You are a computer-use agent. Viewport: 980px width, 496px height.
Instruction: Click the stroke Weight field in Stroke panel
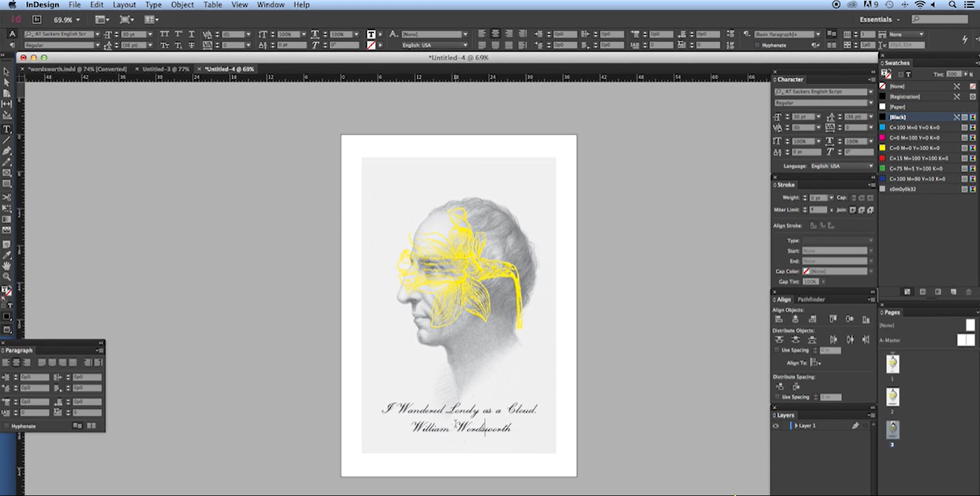pos(818,197)
